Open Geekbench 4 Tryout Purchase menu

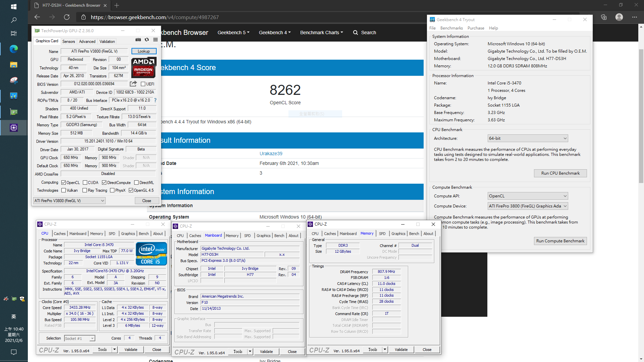tap(476, 28)
